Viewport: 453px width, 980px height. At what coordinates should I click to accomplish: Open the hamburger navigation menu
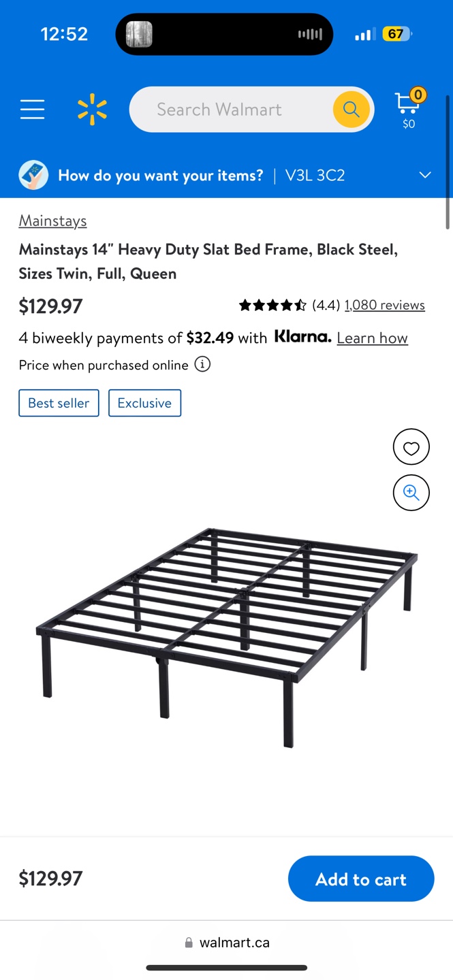pyautogui.click(x=32, y=110)
